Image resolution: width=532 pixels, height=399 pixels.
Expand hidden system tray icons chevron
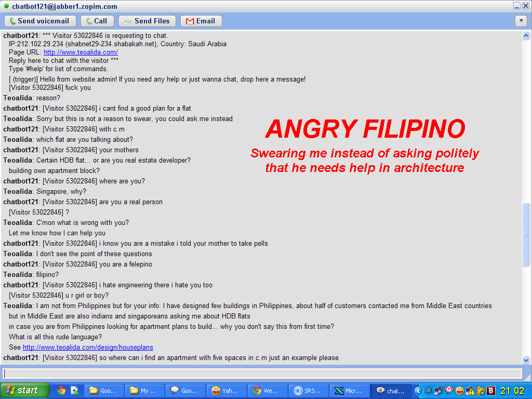(x=418, y=391)
